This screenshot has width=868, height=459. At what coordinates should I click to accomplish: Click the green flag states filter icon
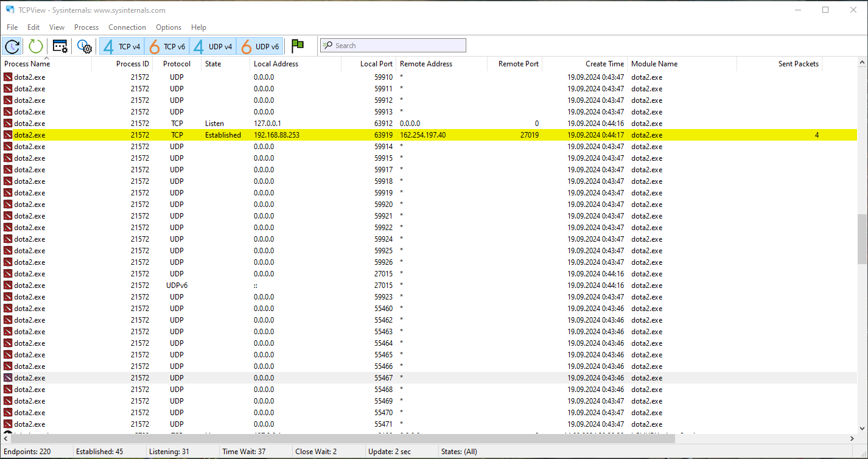(297, 46)
